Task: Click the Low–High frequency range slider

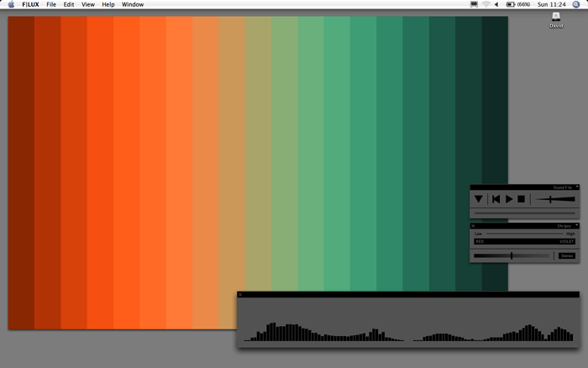Action: 525,234
